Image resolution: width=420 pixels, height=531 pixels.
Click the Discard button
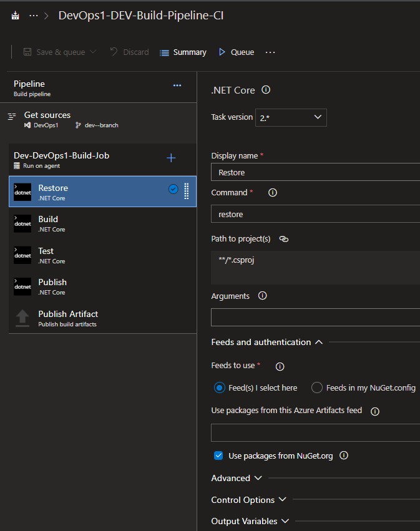[x=129, y=52]
